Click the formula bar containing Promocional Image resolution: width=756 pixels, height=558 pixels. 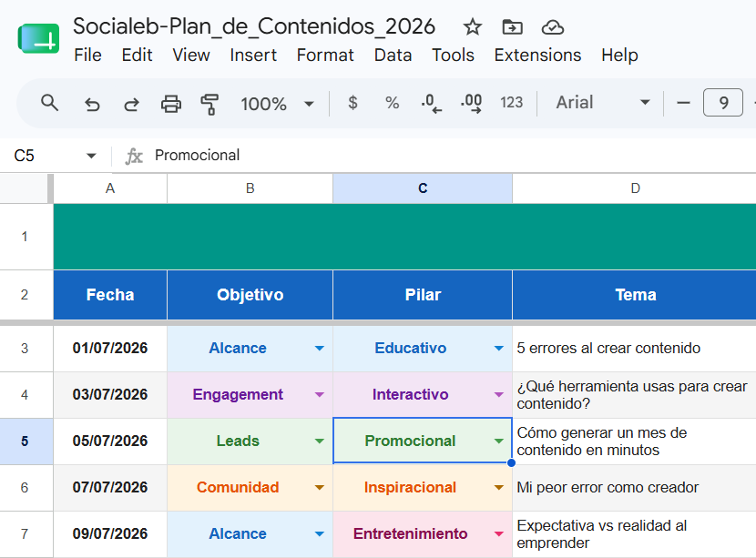[x=454, y=155]
